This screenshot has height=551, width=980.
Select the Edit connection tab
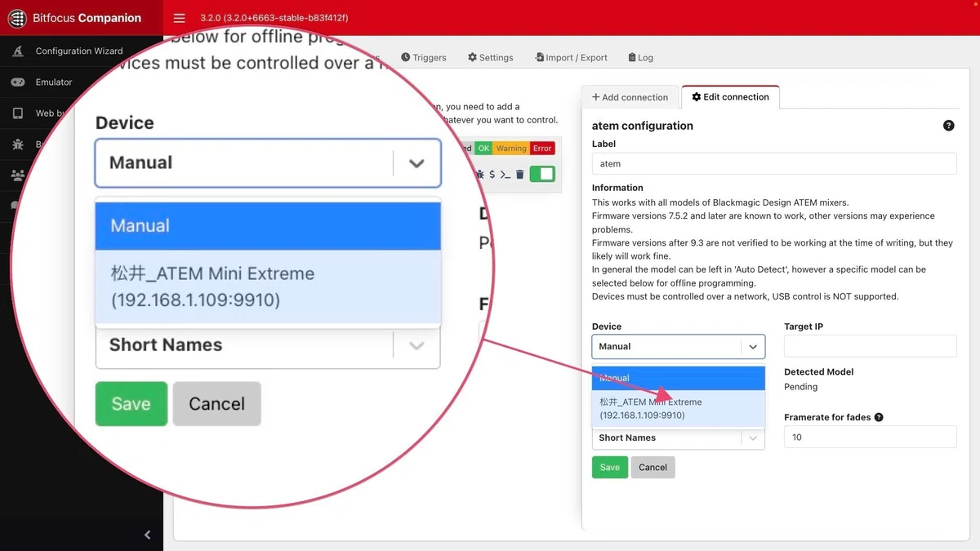coord(730,97)
